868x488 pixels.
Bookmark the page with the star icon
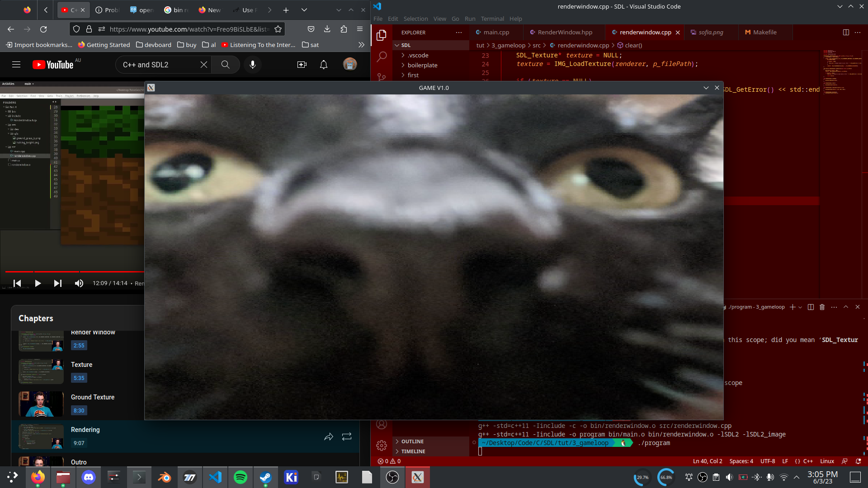pyautogui.click(x=278, y=29)
